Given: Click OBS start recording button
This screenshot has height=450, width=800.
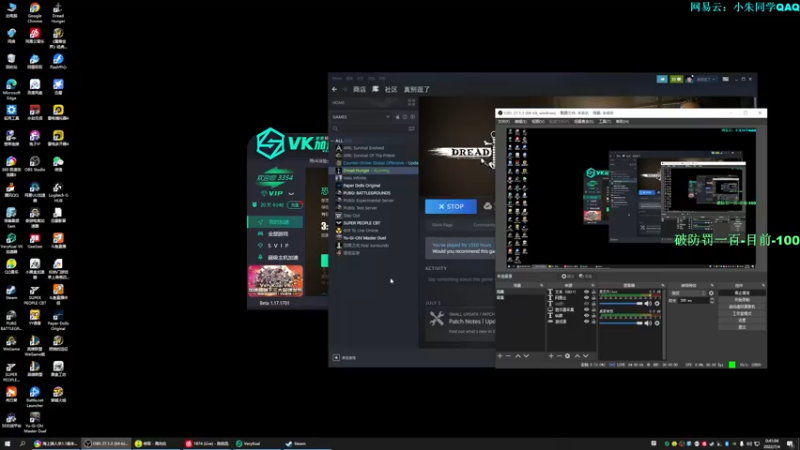Looking at the screenshot, I should [x=742, y=300].
